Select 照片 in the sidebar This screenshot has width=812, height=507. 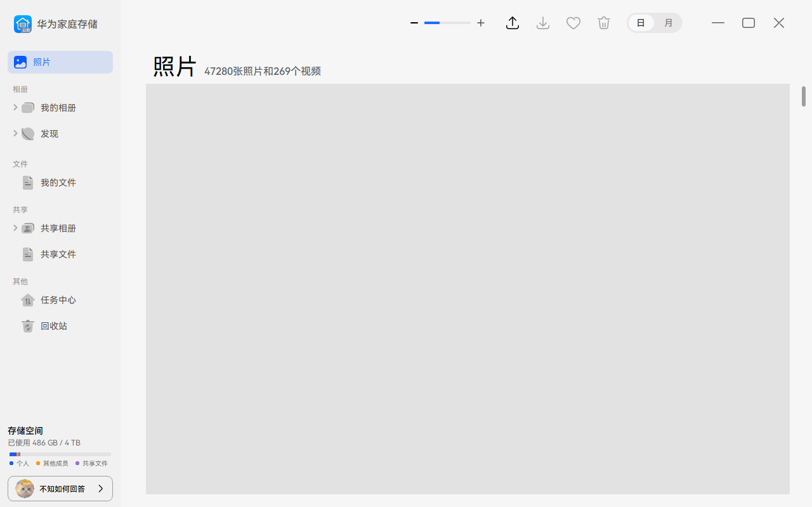coord(60,62)
